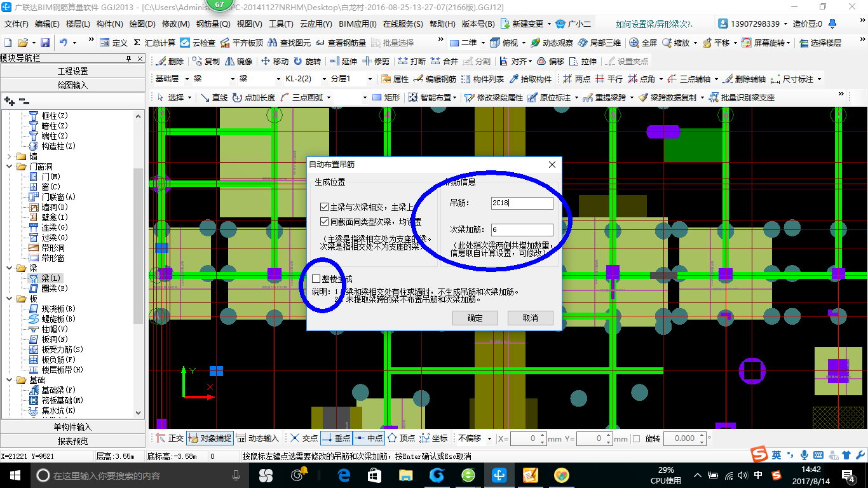Select 合并 merge tool
Image resolution: width=868 pixels, height=488 pixels.
[444, 61]
